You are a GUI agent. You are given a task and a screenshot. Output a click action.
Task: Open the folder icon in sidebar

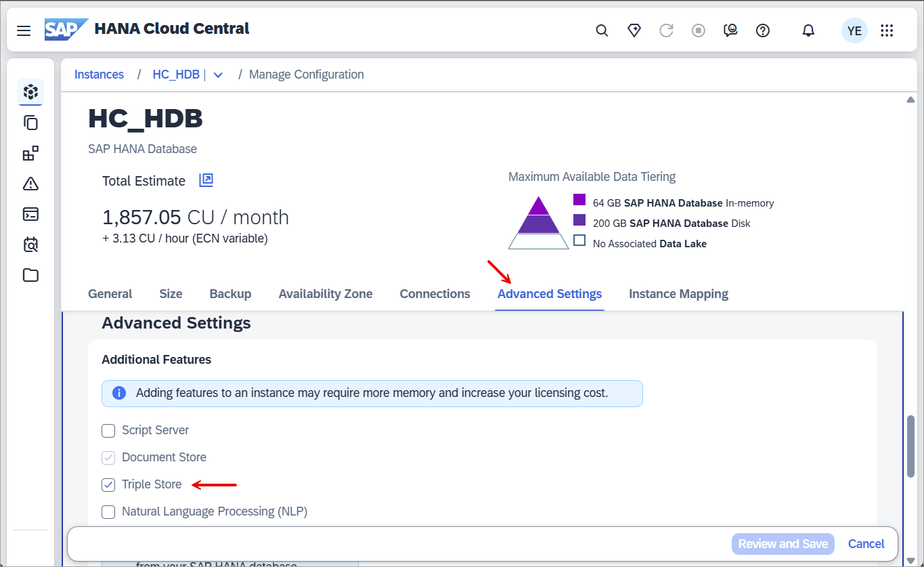(30, 275)
